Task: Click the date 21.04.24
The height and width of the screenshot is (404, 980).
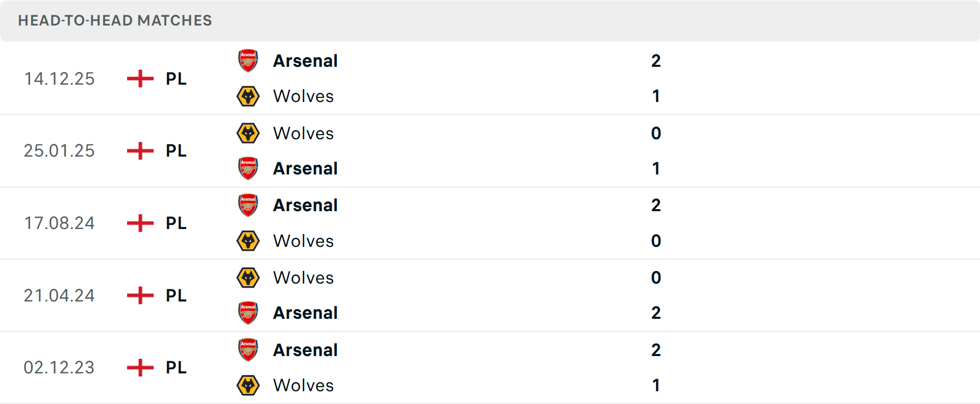Action: coord(59,295)
